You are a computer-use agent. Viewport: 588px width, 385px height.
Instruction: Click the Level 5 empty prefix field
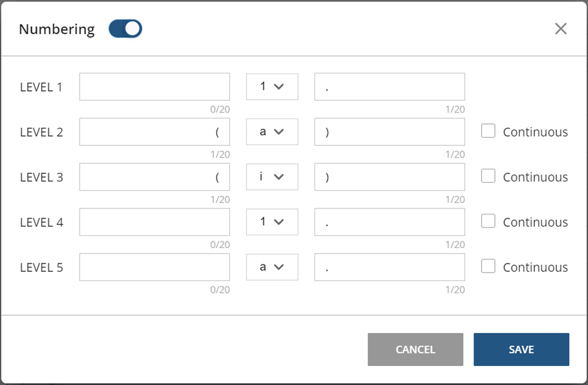click(154, 267)
